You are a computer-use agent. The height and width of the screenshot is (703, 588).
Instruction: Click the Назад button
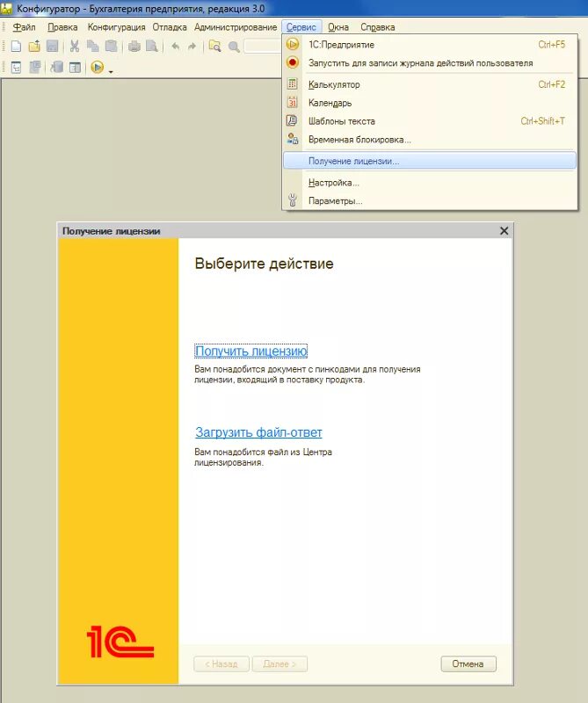[x=221, y=664]
